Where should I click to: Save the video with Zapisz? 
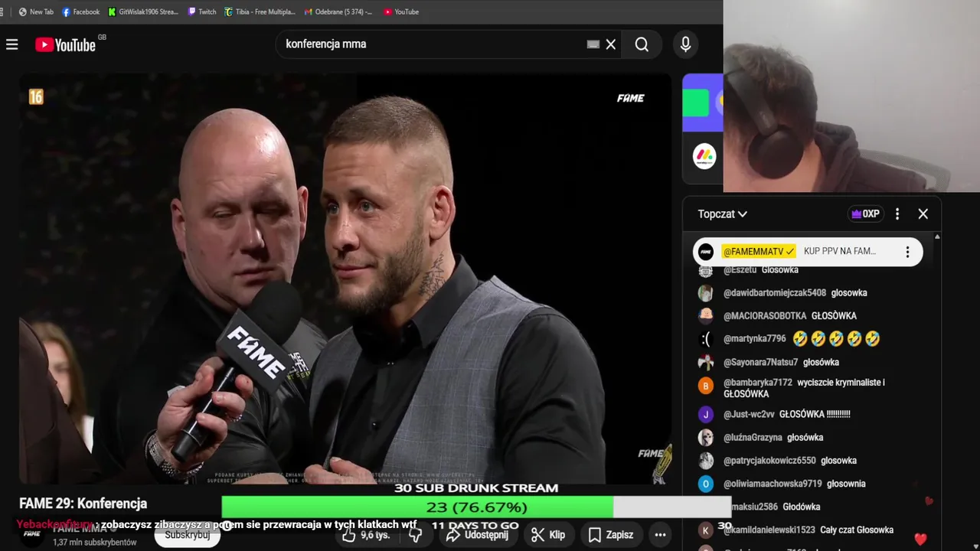click(611, 535)
